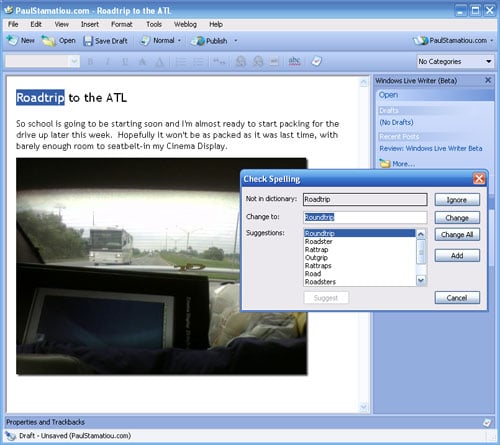Click the disabled Bold formatting icon

click(x=90, y=62)
